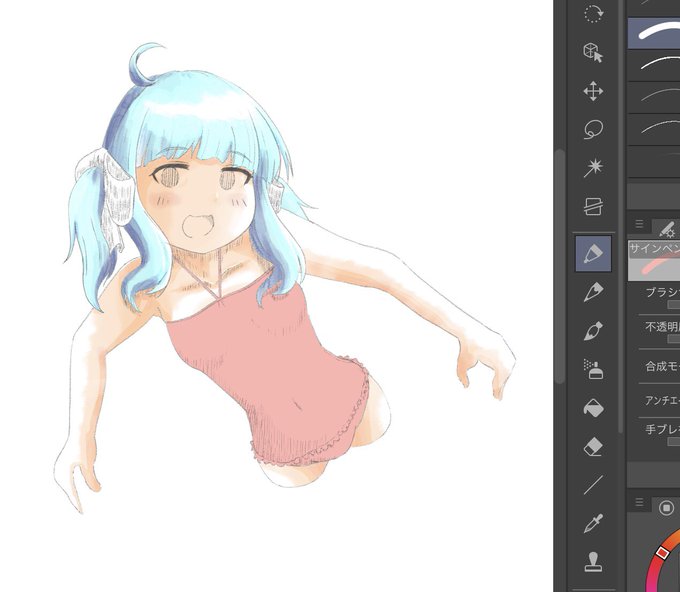Click the canvas vertical scrollbar
680x592 pixels.
tap(560, 266)
